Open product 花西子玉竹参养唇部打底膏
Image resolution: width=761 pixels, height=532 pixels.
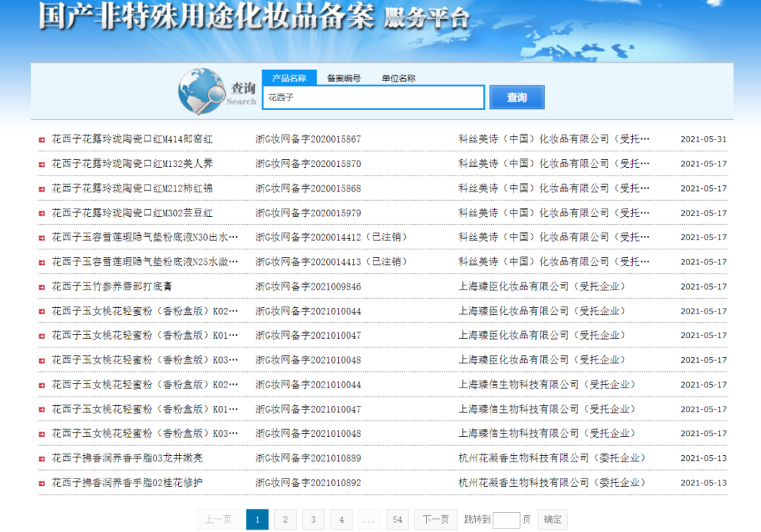coord(112,287)
